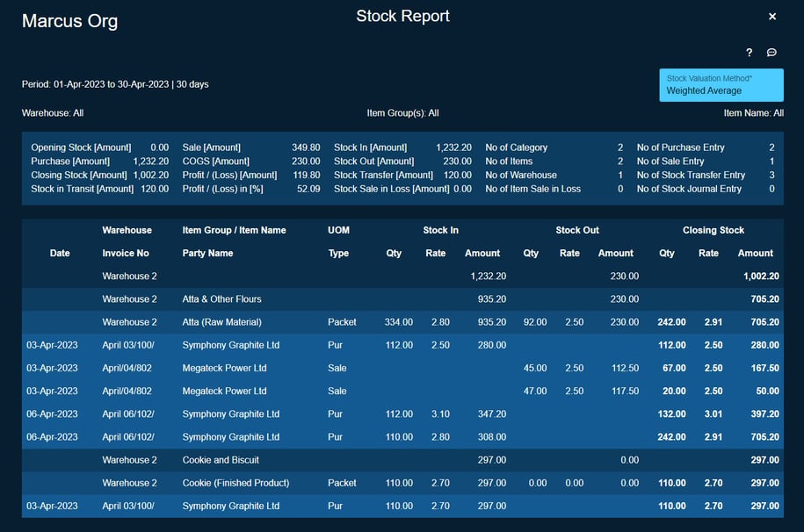Click the No of Warehouse label

pyautogui.click(x=521, y=175)
